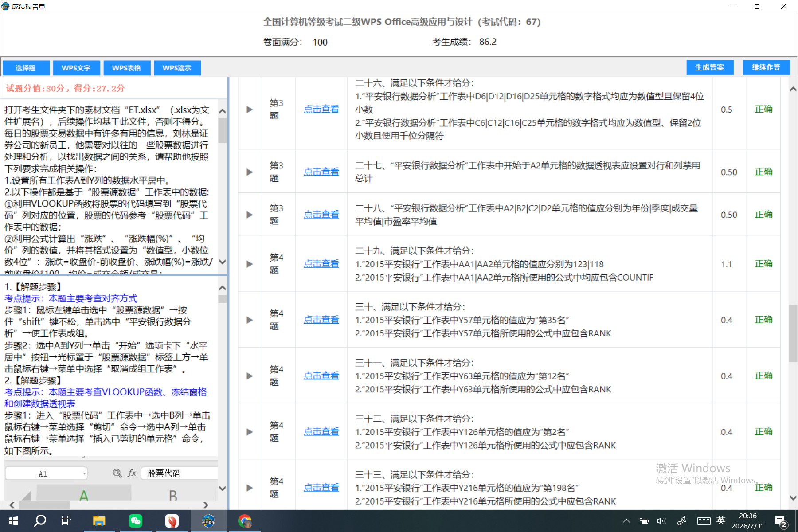This screenshot has width=798, height=532.
Task: Open 点击查看 link for item 二十八
Action: [321, 214]
